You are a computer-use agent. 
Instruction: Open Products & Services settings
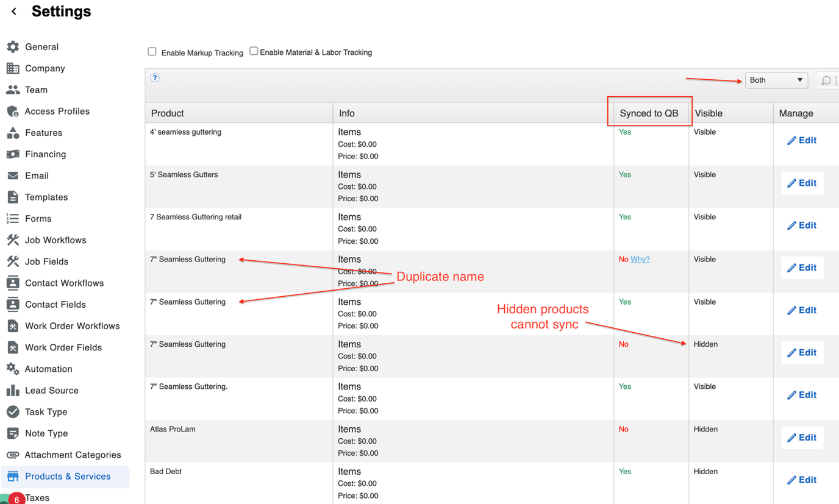point(67,477)
